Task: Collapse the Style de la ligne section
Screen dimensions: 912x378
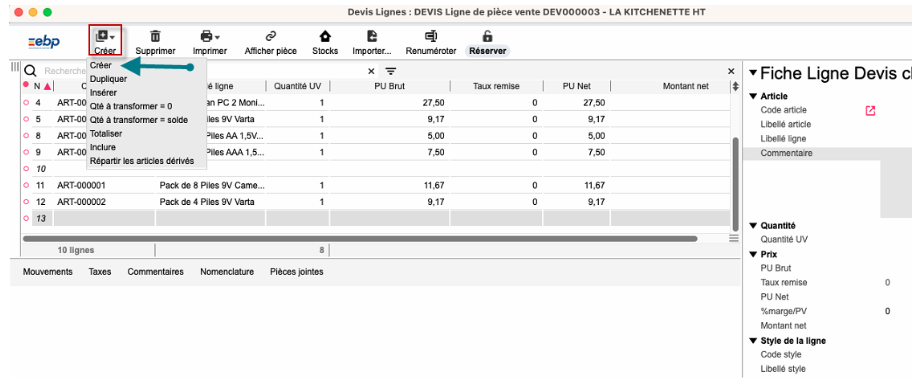Action: (753, 341)
